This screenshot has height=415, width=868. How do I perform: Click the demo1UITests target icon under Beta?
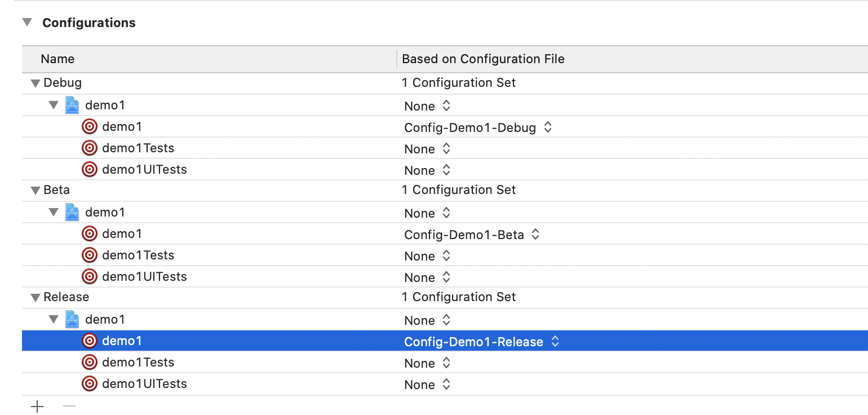(90, 277)
